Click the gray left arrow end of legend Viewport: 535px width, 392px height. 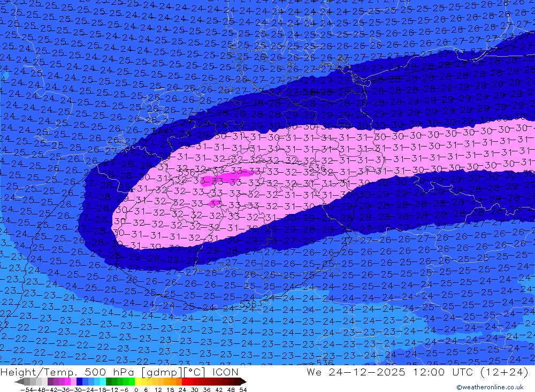coord(19,382)
